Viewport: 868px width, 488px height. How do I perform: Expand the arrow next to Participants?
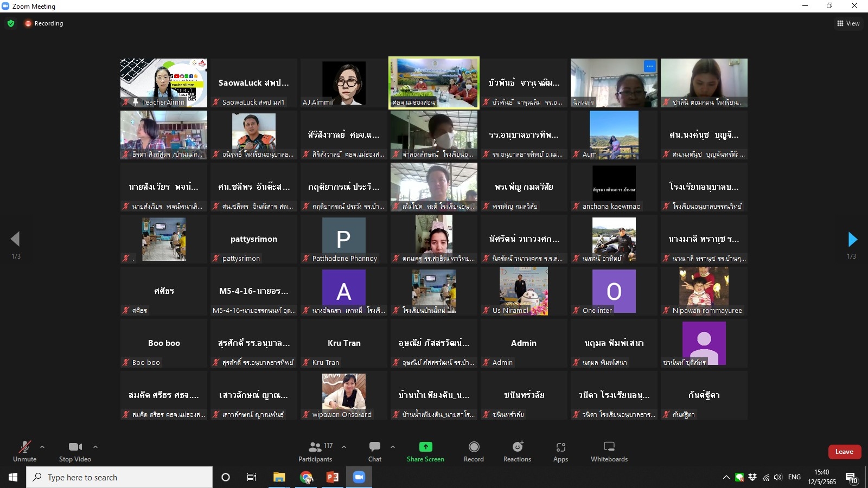(x=344, y=447)
